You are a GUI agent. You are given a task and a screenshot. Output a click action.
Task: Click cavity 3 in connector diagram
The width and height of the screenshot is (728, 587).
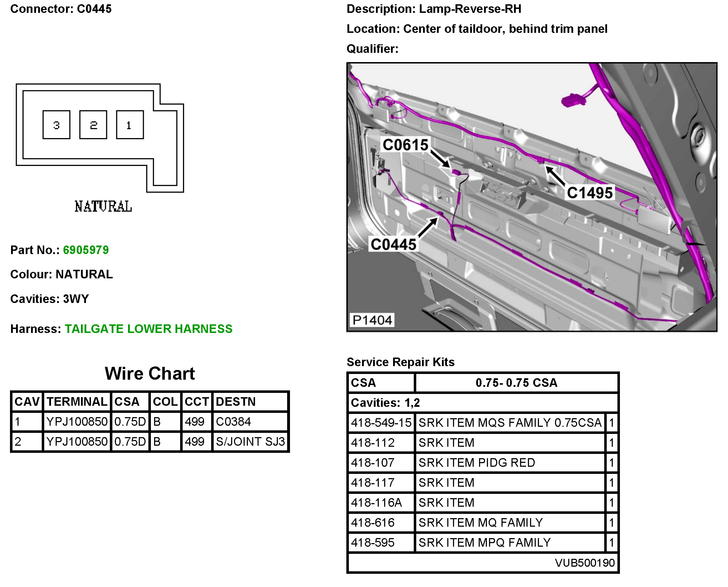pyautogui.click(x=56, y=125)
